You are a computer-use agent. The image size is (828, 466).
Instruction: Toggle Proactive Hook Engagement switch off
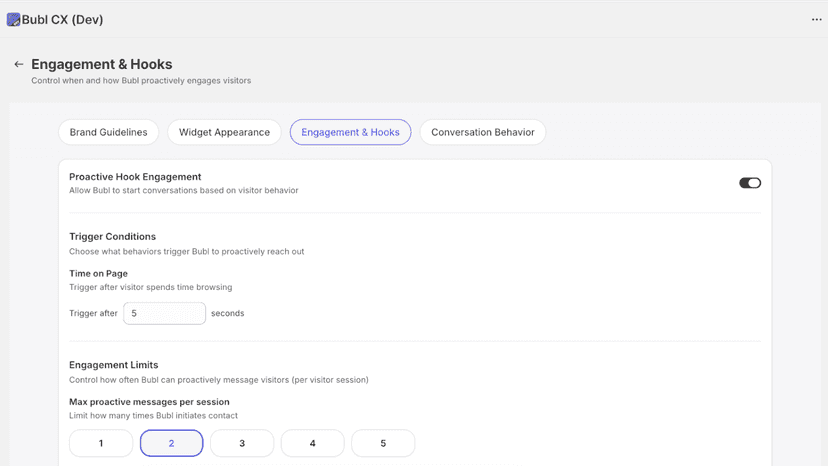point(750,183)
